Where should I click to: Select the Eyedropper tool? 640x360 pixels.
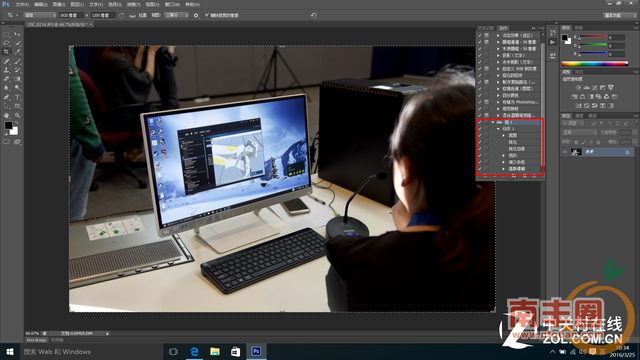click(18, 52)
